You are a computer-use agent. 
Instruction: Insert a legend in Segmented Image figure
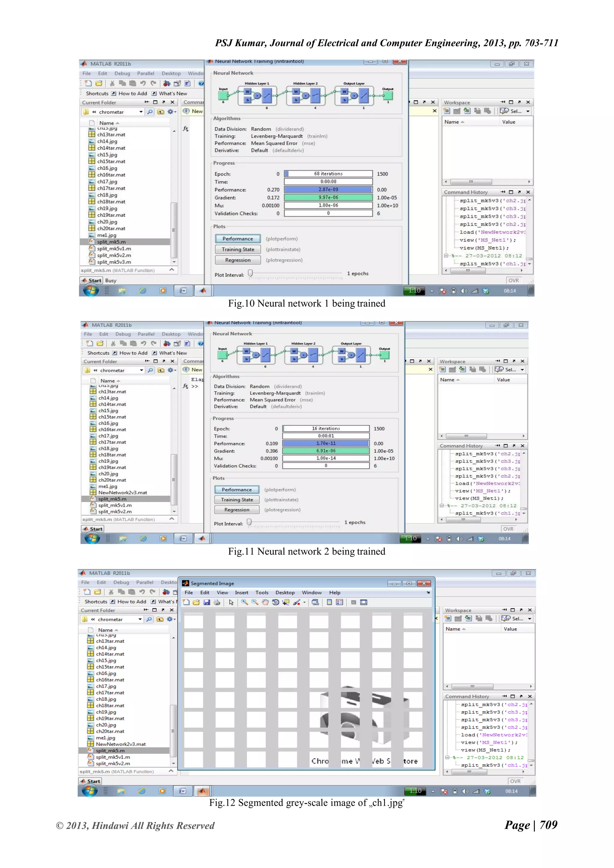pos(339,602)
